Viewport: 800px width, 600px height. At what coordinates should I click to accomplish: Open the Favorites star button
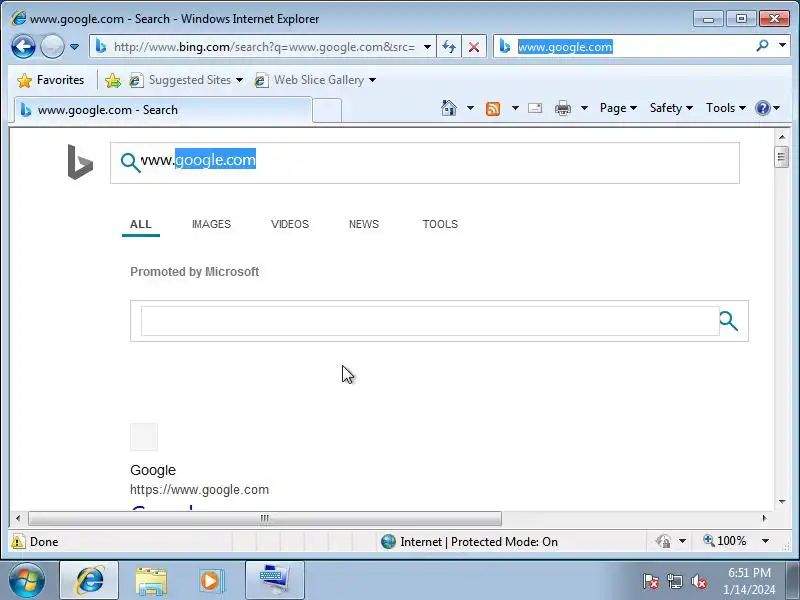point(50,80)
